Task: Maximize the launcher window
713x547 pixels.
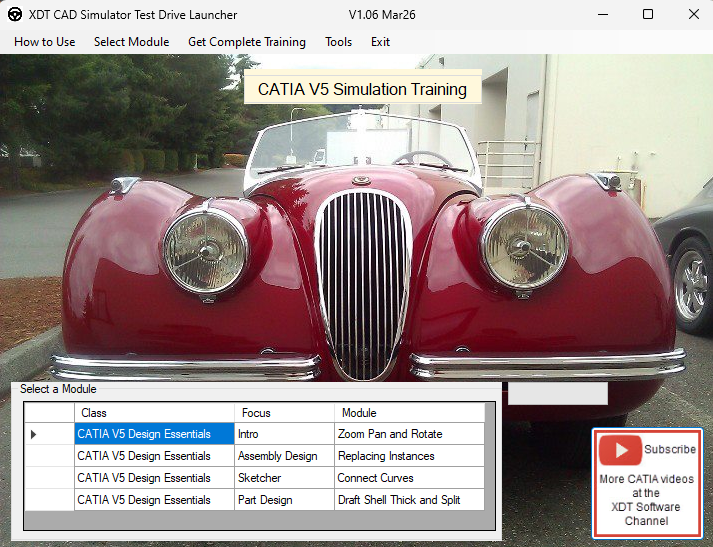Action: point(648,15)
